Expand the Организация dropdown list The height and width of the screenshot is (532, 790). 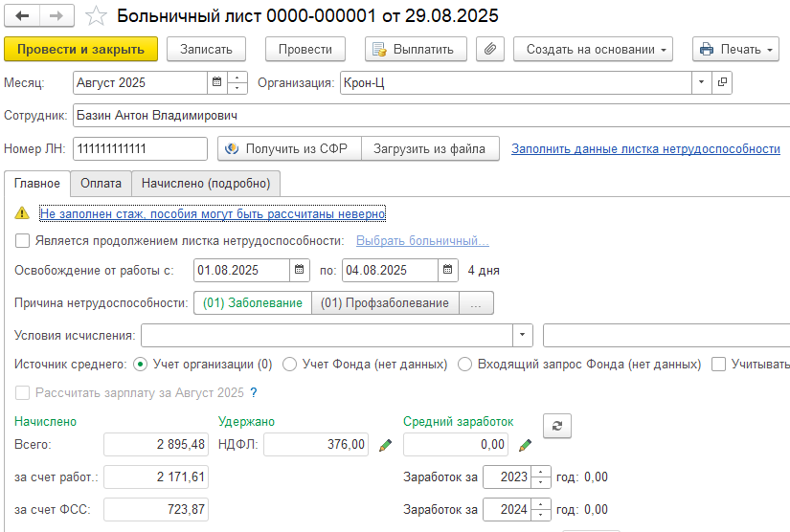point(702,83)
